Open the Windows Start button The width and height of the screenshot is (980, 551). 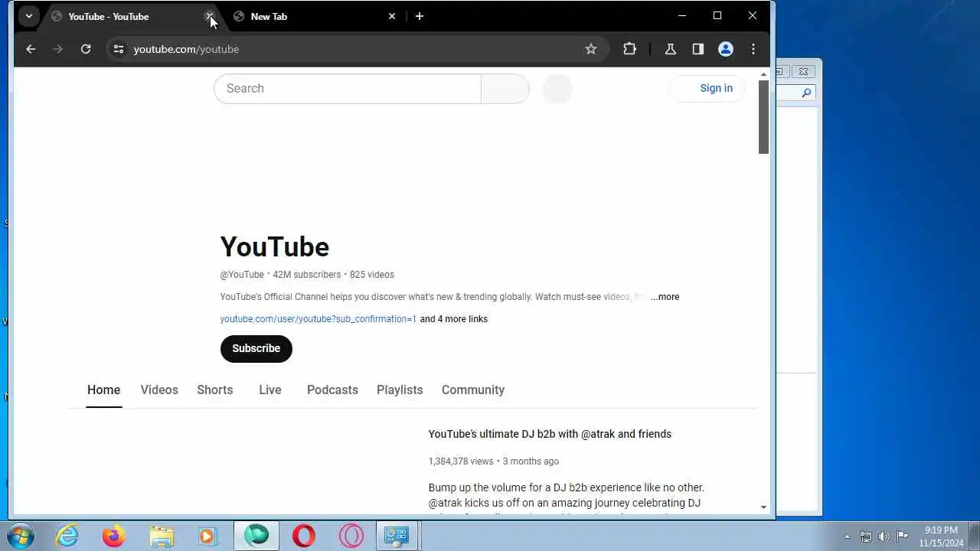tap(21, 536)
